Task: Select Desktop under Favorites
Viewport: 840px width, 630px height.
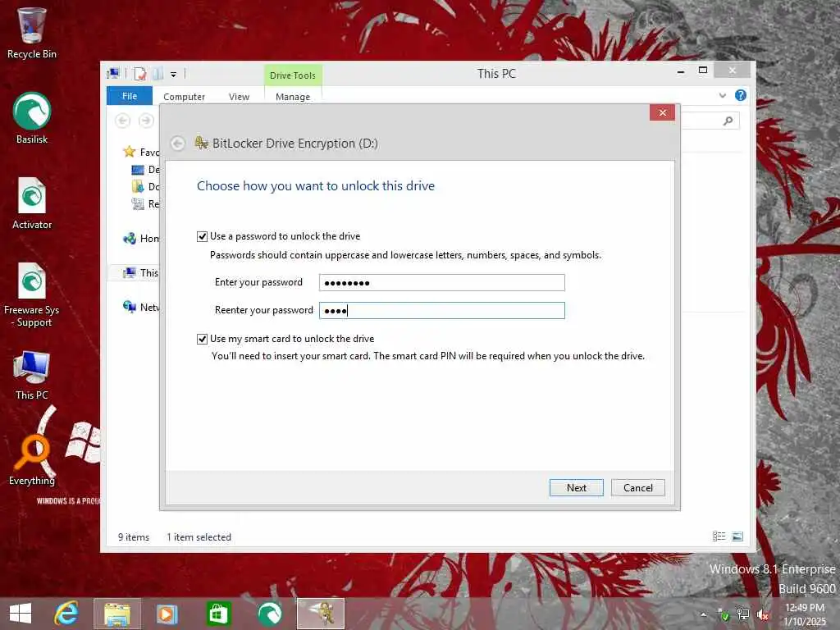Action: (146, 170)
